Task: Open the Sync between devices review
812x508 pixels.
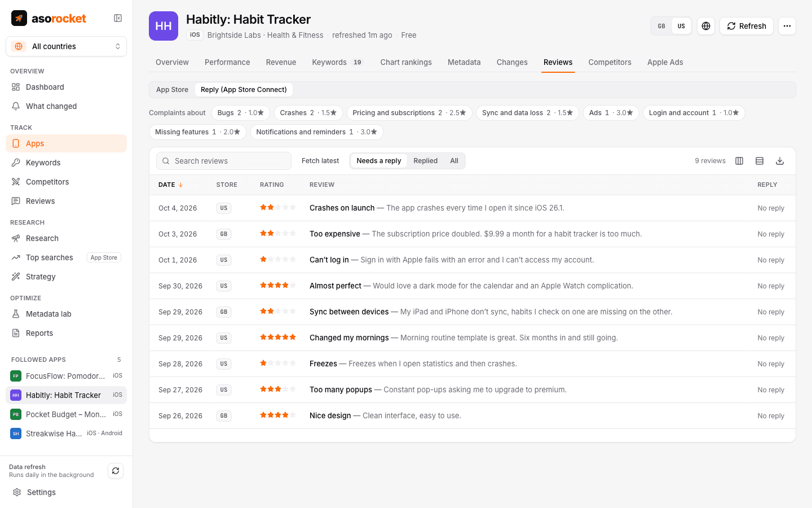Action: pos(473,312)
